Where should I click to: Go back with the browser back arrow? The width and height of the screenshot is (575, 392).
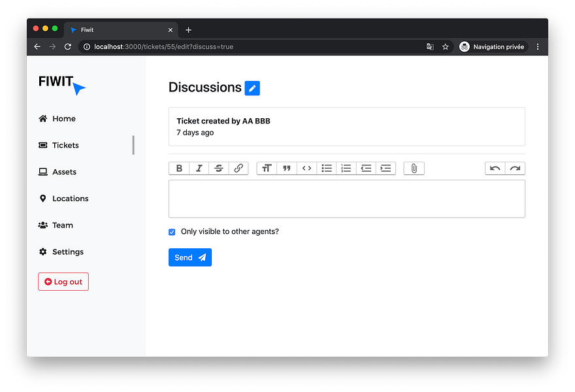[x=37, y=46]
